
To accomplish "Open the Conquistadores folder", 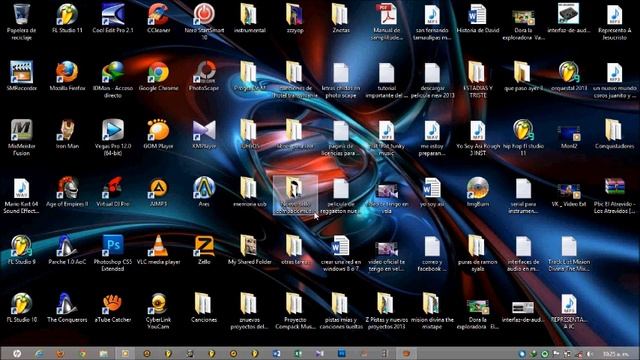I will [614, 134].
